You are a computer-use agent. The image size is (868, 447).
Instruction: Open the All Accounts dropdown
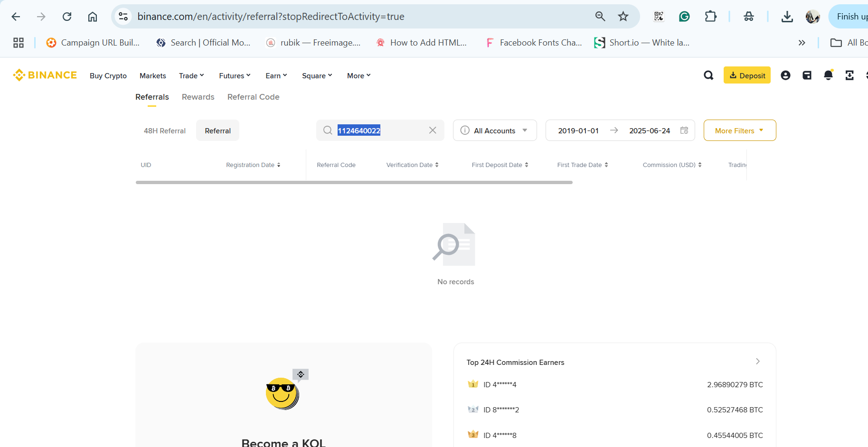495,130
